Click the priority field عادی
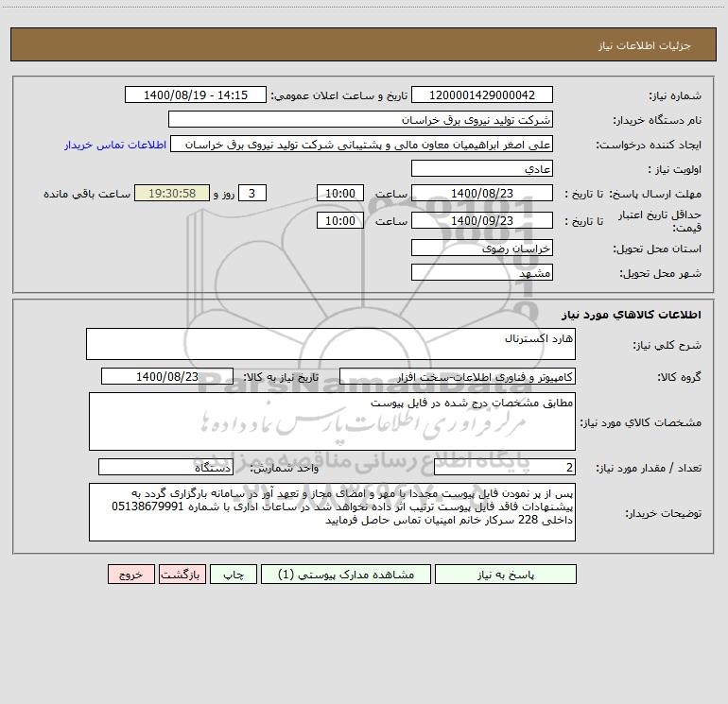 (x=482, y=168)
